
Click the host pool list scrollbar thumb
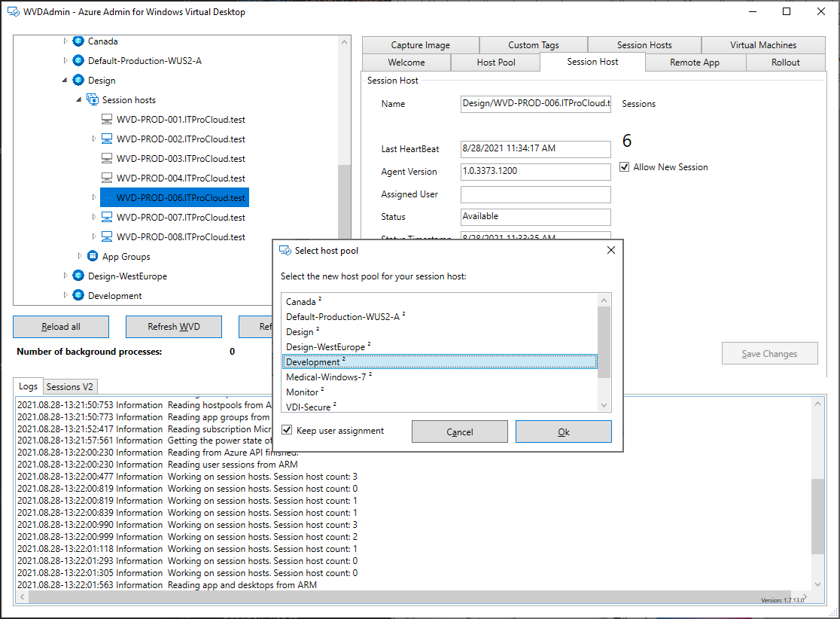tap(604, 342)
